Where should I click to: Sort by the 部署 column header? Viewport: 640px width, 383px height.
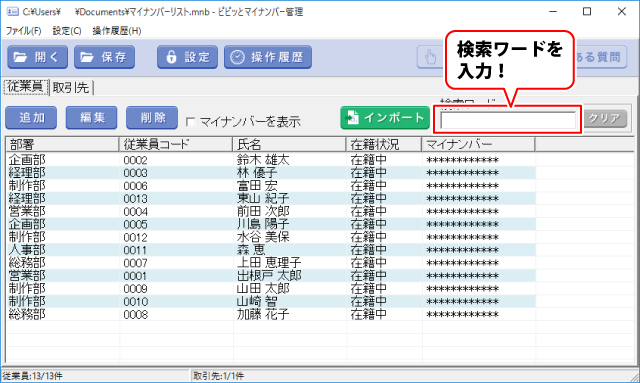[x=62, y=144]
